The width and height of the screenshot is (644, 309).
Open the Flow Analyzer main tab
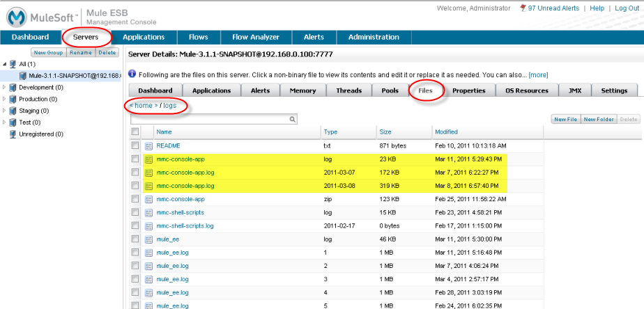256,37
